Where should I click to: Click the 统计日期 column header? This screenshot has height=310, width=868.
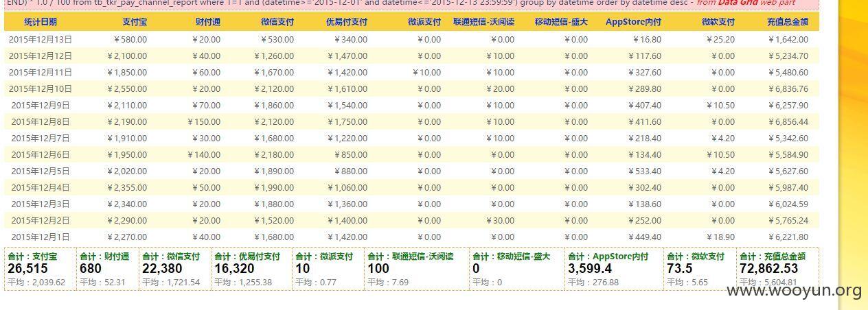pos(41,22)
